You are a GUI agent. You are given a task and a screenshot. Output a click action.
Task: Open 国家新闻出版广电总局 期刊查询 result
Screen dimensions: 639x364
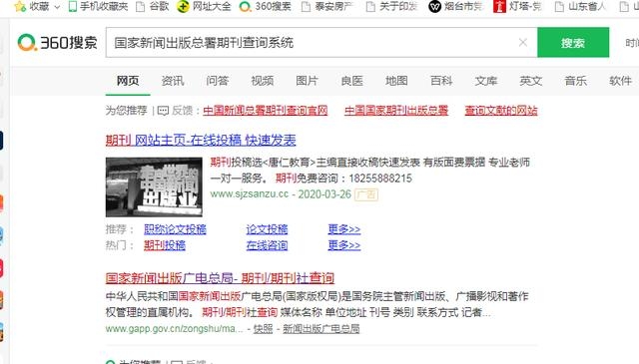tap(220, 278)
